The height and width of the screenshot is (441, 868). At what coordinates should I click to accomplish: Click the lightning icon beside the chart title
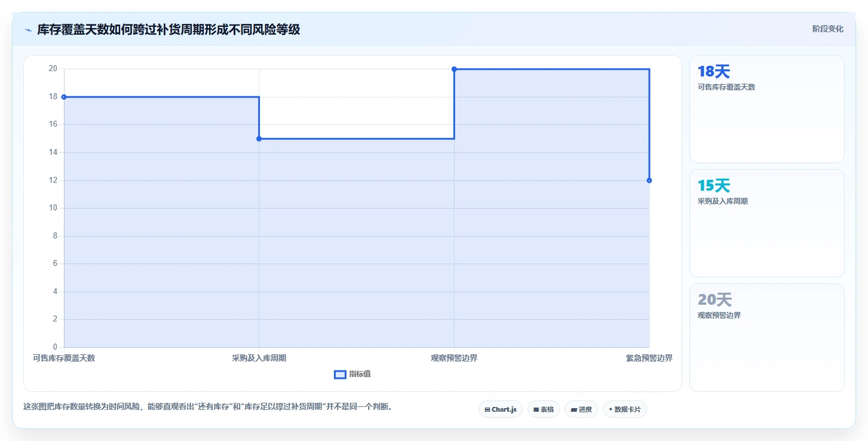[28, 29]
